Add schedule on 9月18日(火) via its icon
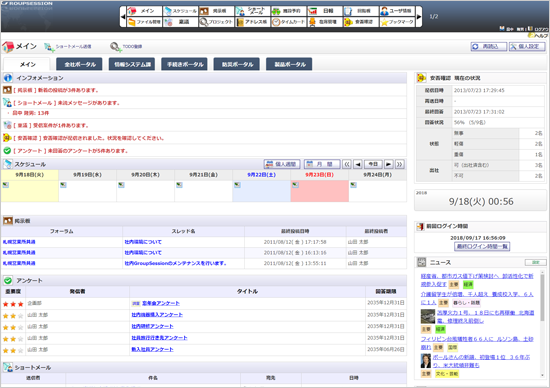 (x=6, y=185)
